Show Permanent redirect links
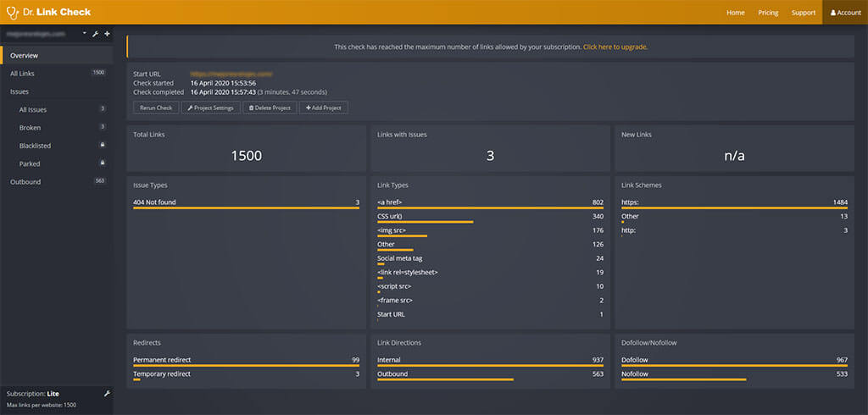The image size is (868, 415). click(247, 361)
